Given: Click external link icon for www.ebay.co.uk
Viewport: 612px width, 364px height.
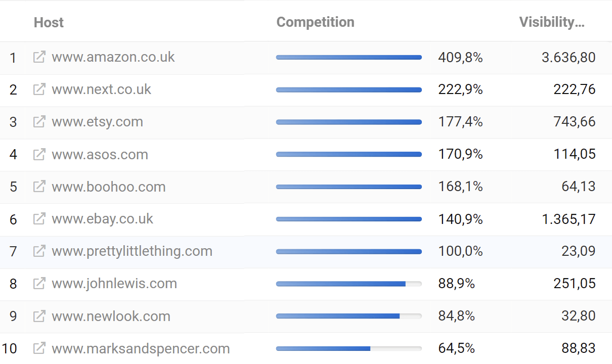Looking at the screenshot, I should (39, 219).
